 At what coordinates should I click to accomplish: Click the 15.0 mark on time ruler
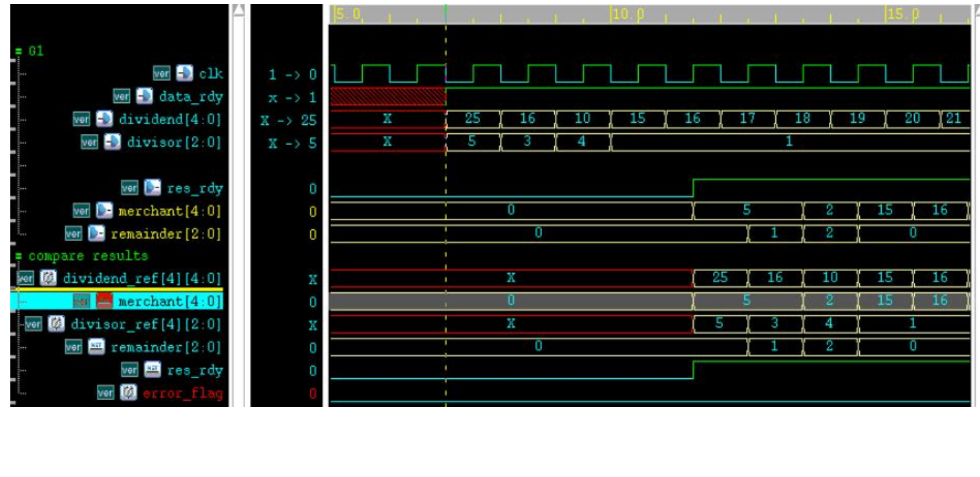coord(903,14)
